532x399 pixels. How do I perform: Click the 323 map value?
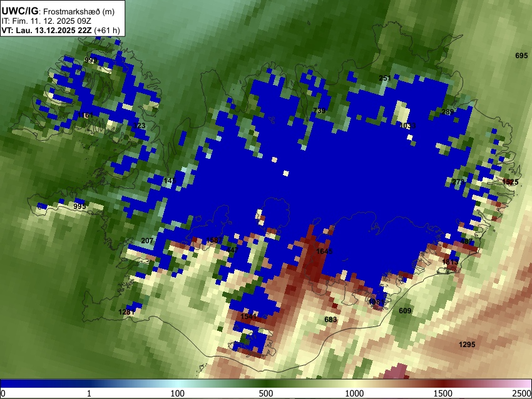point(139,126)
